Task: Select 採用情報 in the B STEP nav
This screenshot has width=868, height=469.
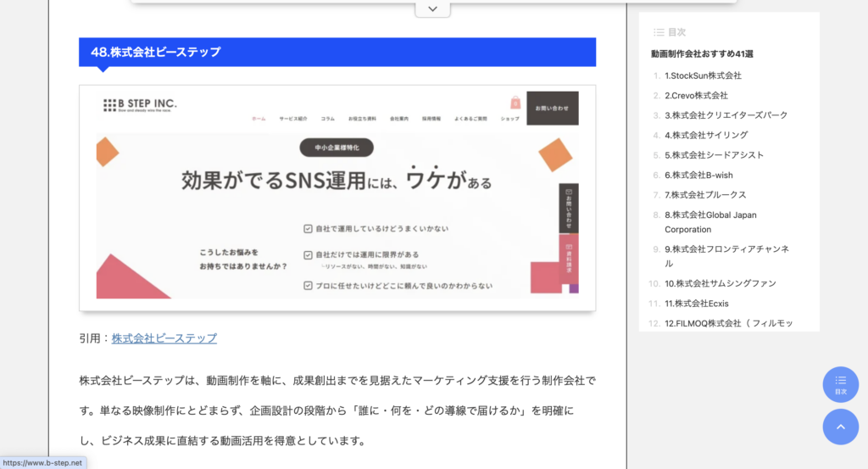Action: (x=431, y=119)
